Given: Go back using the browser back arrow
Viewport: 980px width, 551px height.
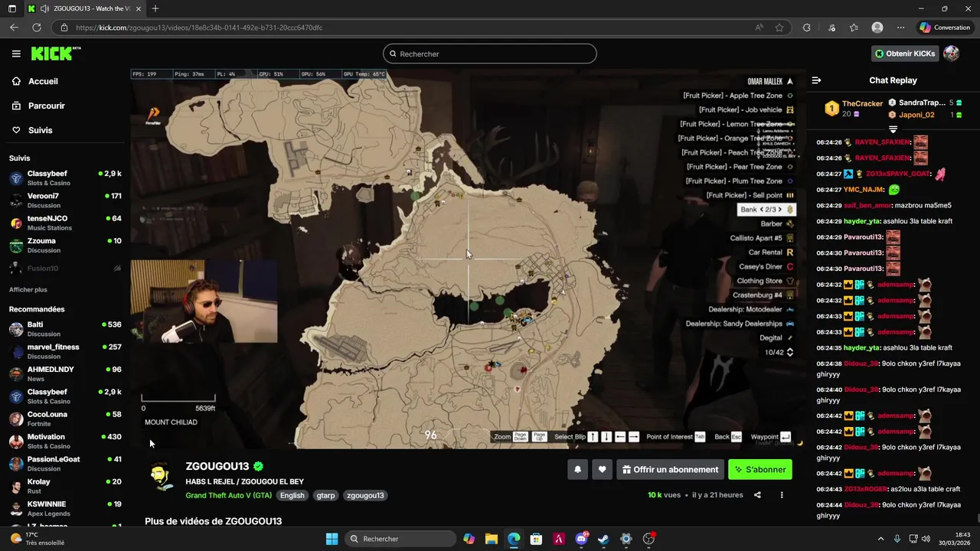Looking at the screenshot, I should point(14,28).
